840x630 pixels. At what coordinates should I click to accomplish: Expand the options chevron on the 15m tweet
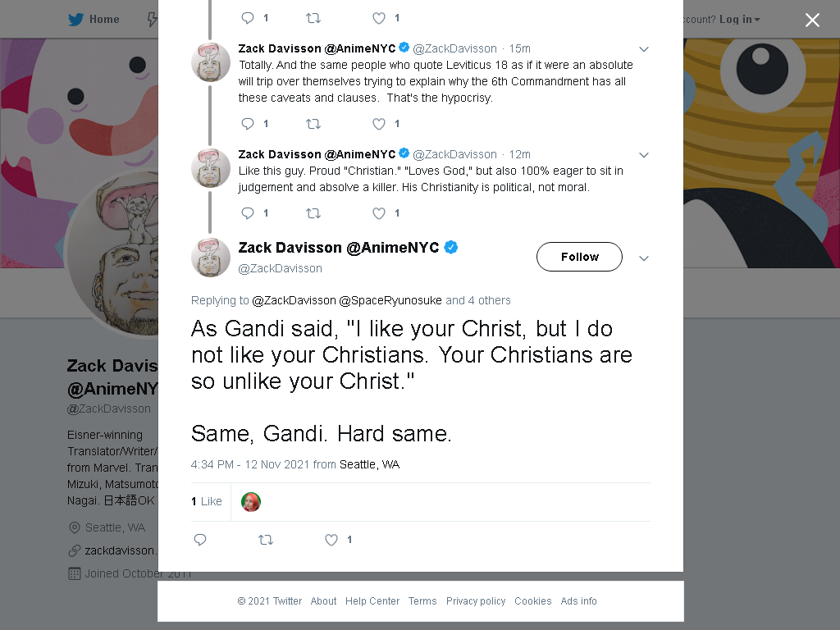pyautogui.click(x=644, y=49)
